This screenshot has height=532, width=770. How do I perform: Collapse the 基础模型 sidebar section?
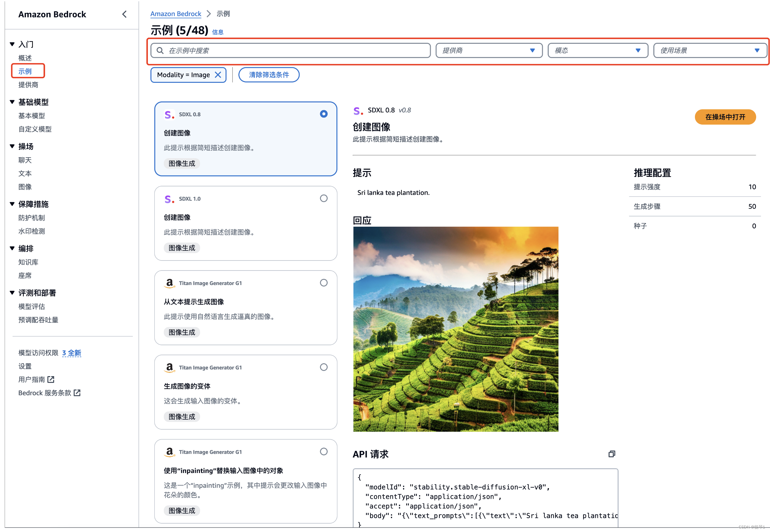(12, 102)
